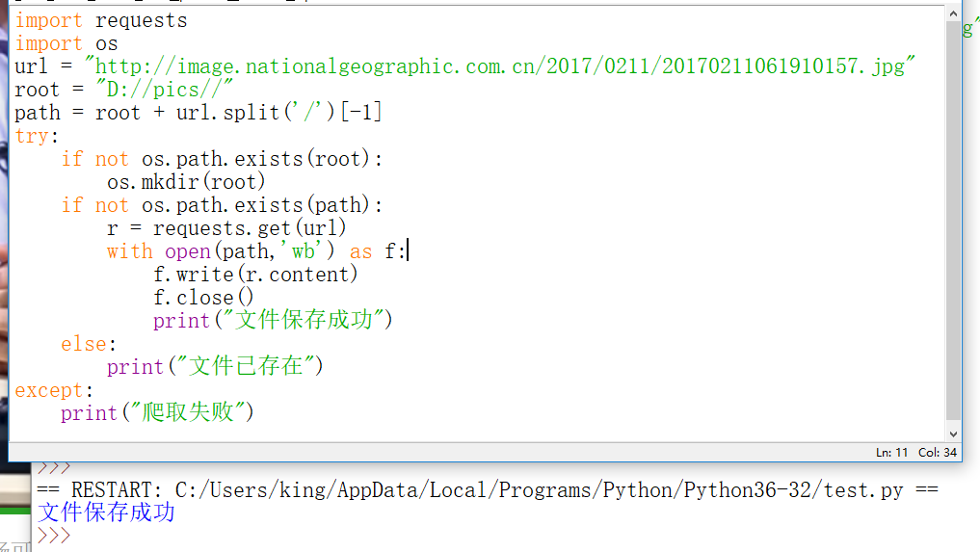Click the 'wb' mode string
The width and height of the screenshot is (980, 552).
[x=304, y=251]
